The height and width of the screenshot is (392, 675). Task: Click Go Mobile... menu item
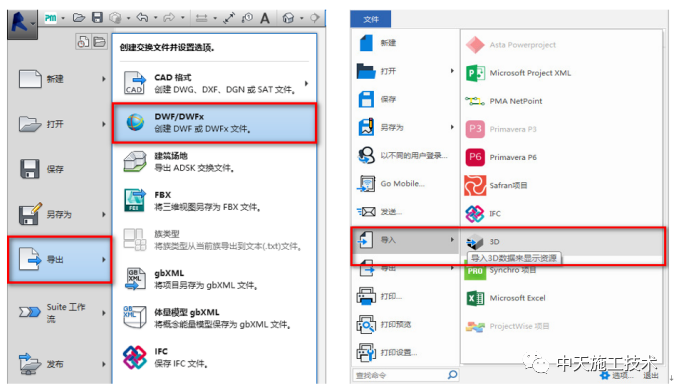coord(406,184)
